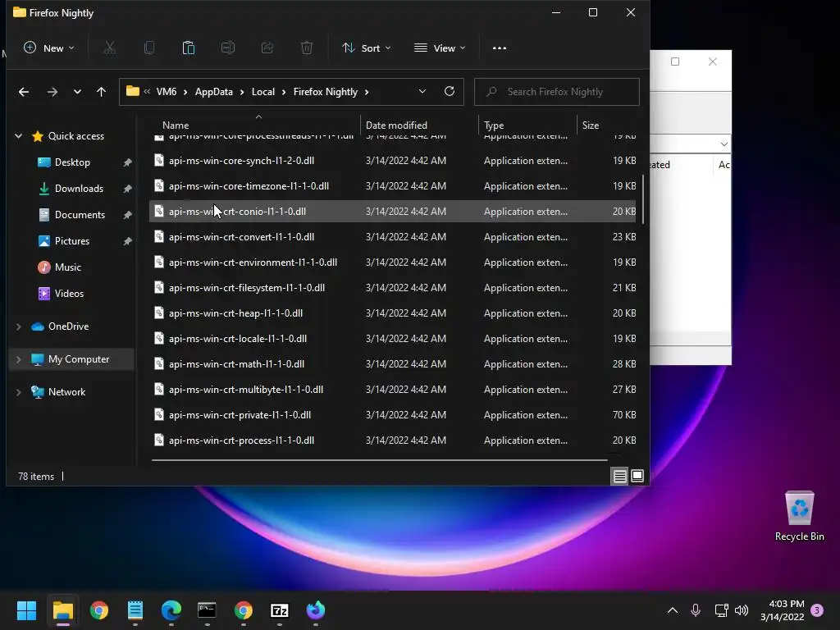Click the Copy icon in toolbar
This screenshot has height=630, width=840.
tap(149, 48)
